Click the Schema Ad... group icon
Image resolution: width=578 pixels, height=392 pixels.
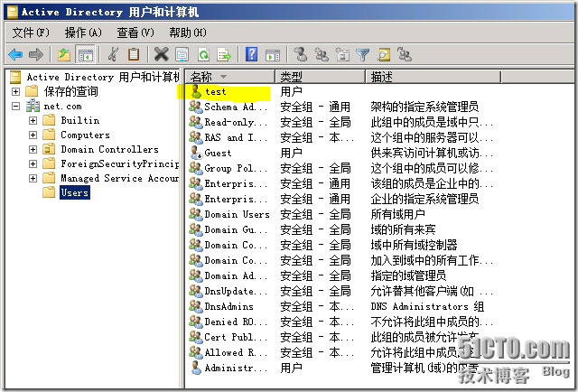click(196, 107)
